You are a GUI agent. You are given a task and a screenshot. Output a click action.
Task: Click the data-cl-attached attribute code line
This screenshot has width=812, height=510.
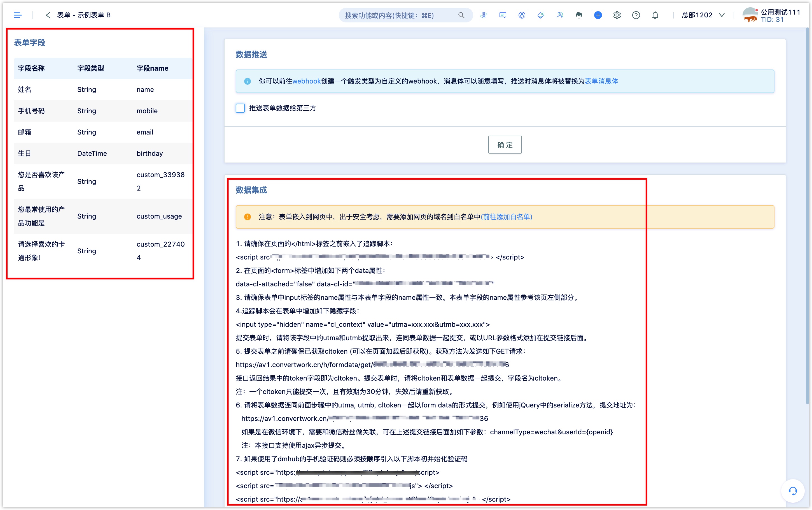click(x=365, y=284)
